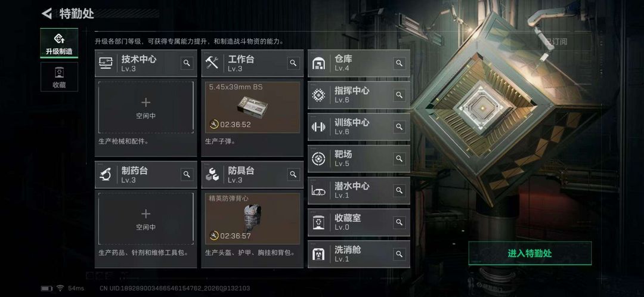This screenshot has width=644, height=297.
Task: Click the 进入特勤处 button
Action: [530, 253]
